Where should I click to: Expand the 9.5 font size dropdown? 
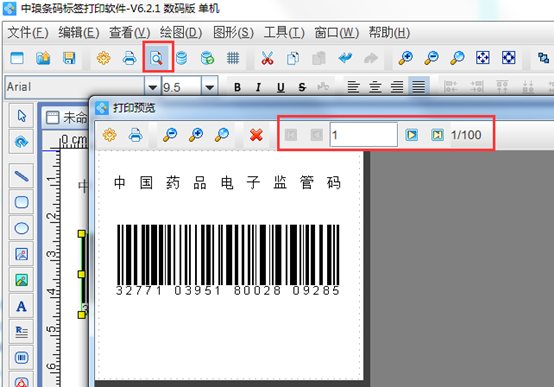[x=210, y=87]
